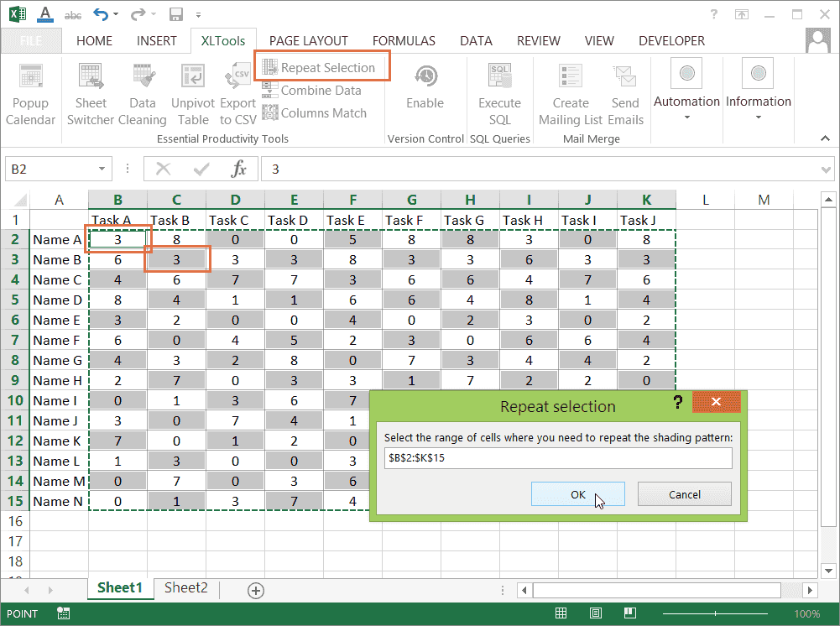Click the range input field in Repeat selection
This screenshot has height=626, width=840.
558,457
